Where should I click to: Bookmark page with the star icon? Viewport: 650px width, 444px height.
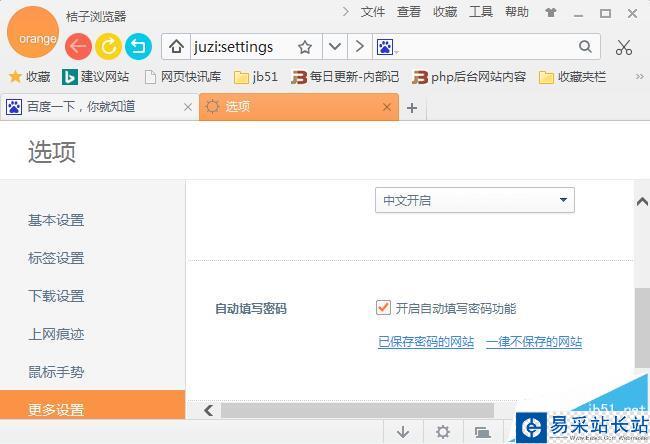(x=305, y=47)
